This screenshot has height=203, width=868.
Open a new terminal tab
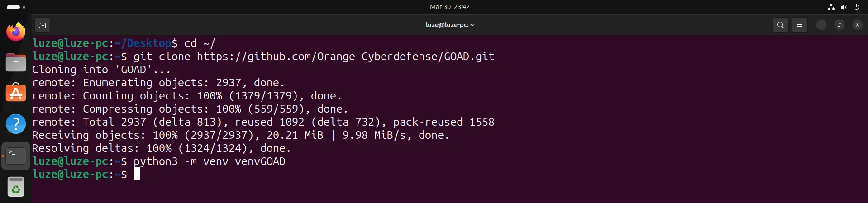tap(43, 25)
